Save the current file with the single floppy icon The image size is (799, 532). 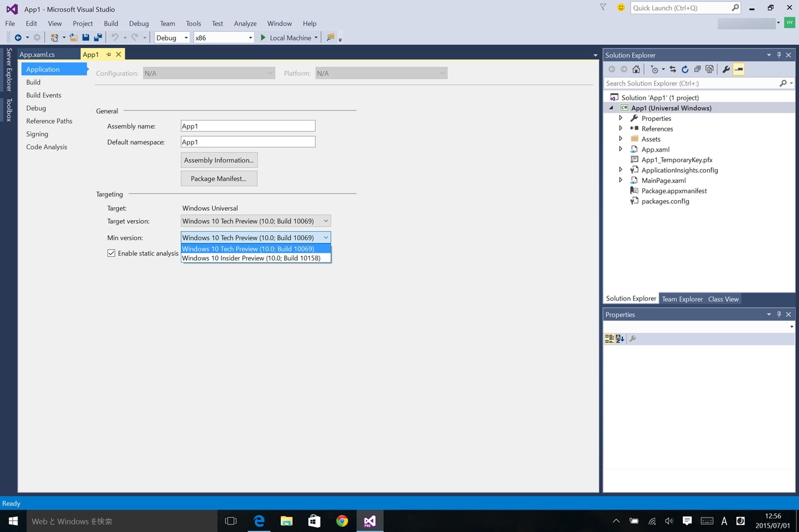click(86, 38)
